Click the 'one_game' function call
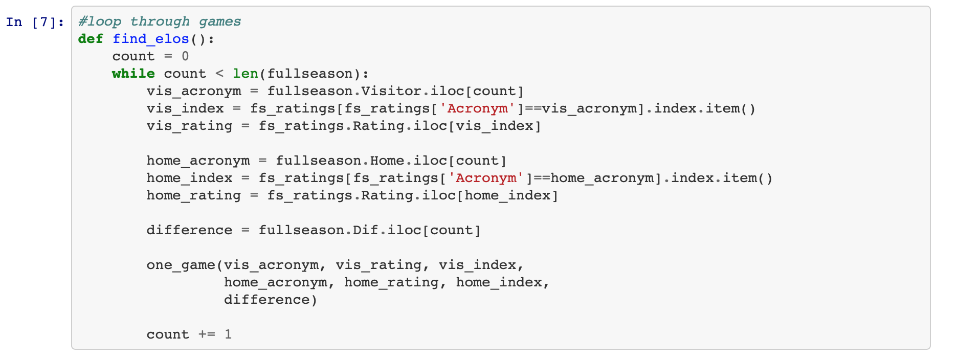 (181, 265)
